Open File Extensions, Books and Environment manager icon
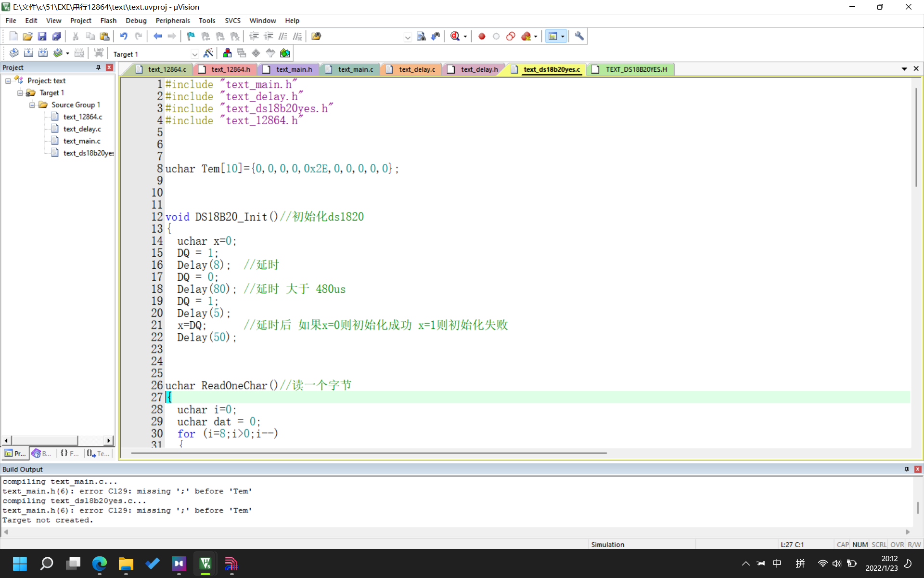 click(227, 53)
